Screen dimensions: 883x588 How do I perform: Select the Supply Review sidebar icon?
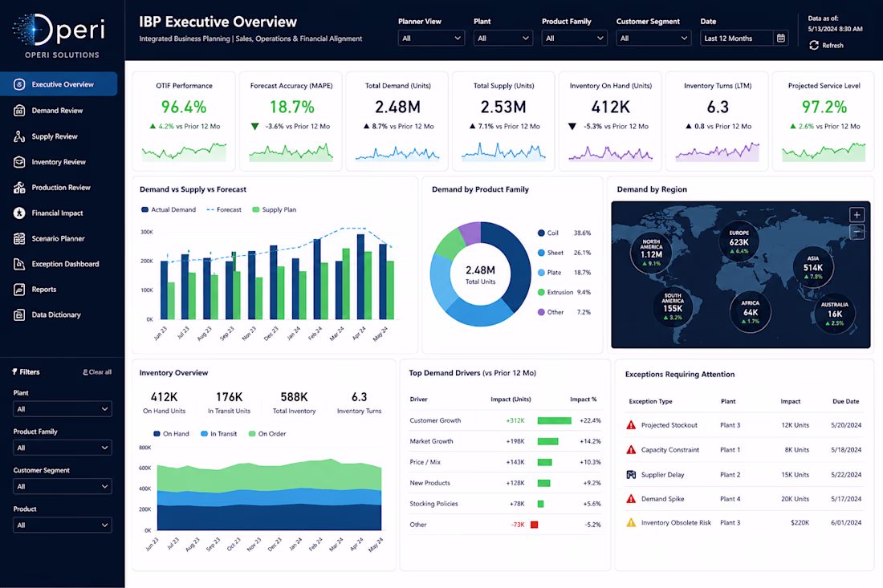click(19, 136)
